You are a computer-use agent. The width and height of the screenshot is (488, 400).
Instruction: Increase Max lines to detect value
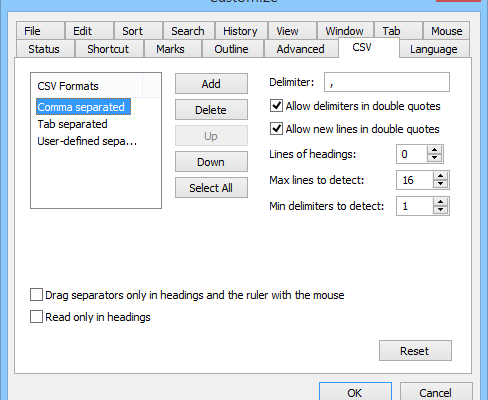pos(441,176)
